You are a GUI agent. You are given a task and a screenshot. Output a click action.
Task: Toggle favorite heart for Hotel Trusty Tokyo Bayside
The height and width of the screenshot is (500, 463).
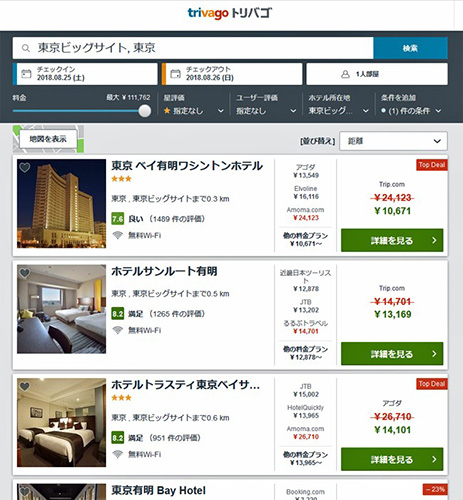[25, 386]
